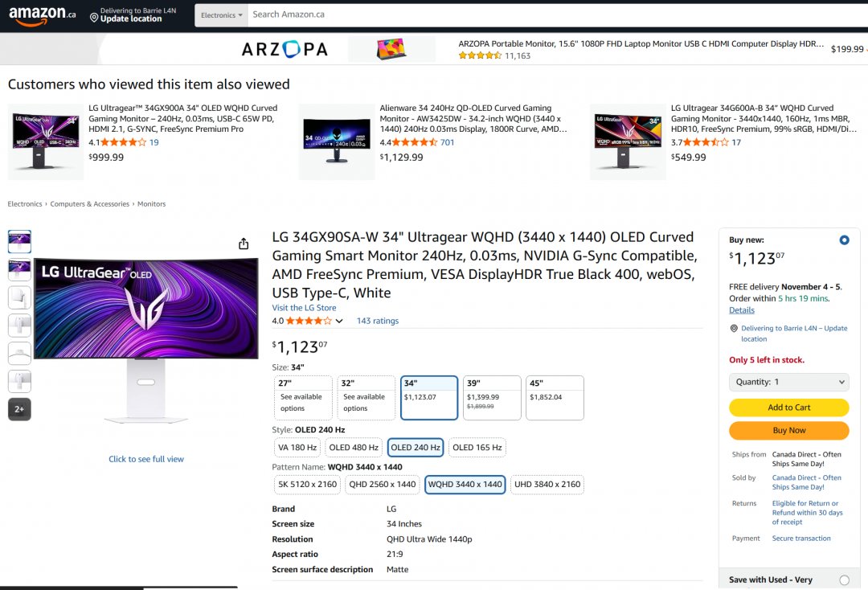This screenshot has width=868, height=590.
Task: Open the Electronics search category dropdown
Action: [x=222, y=15]
